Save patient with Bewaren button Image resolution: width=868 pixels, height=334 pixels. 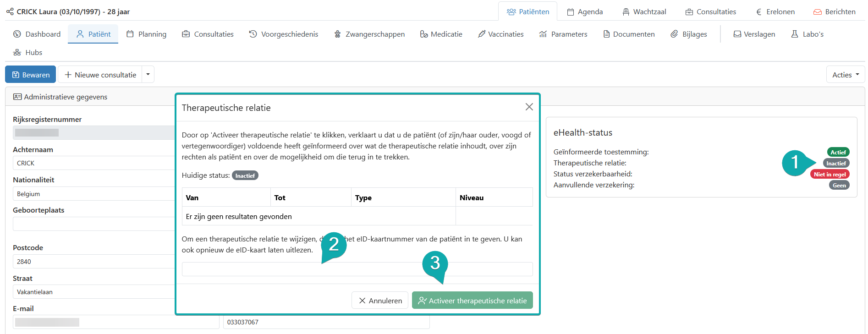coord(30,75)
